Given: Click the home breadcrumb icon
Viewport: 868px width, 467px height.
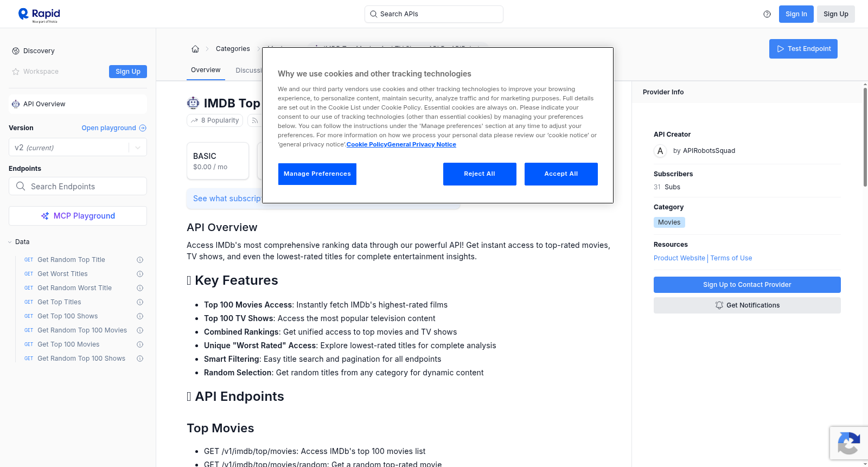Looking at the screenshot, I should pos(195,49).
